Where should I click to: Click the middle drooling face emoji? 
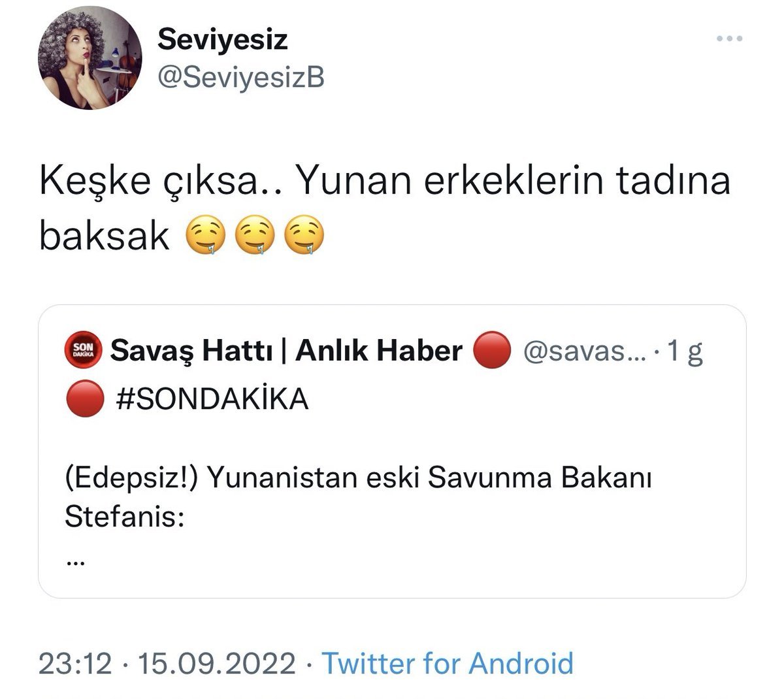(x=255, y=238)
